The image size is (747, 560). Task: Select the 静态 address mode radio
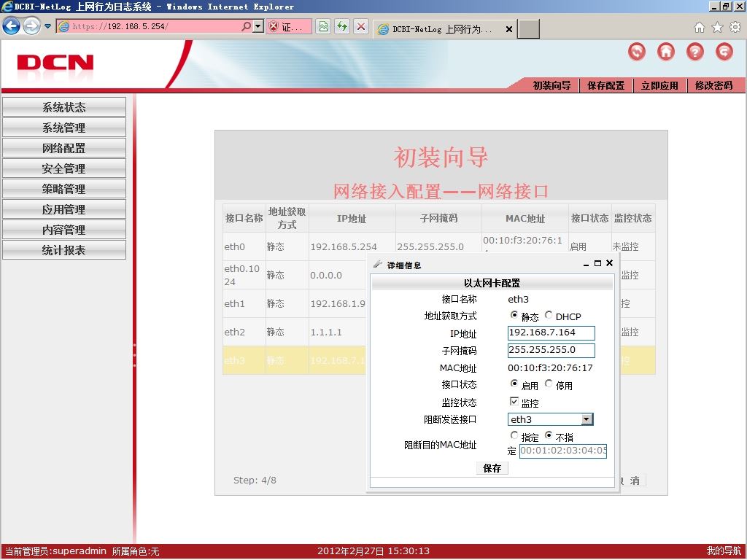(514, 315)
